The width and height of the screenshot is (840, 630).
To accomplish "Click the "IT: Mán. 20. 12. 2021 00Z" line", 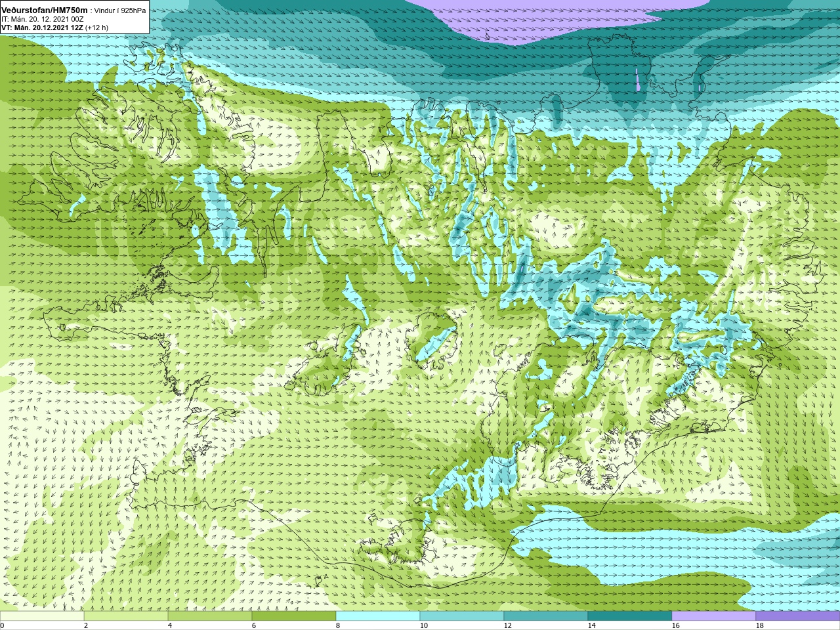I will [42, 19].
